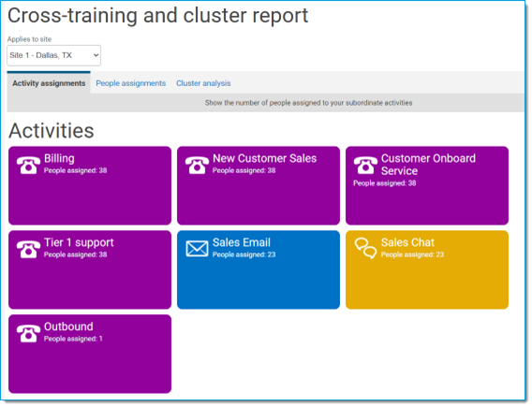The width and height of the screenshot is (532, 407).
Task: Click the Tier 1 support phone icon
Action: pos(28,250)
